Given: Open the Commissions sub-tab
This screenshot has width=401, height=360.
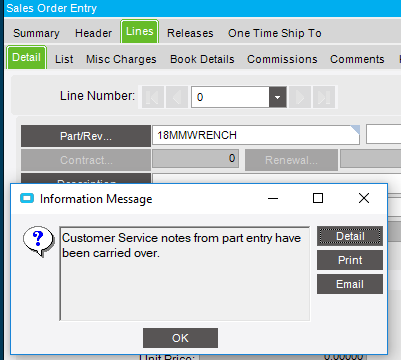Looking at the screenshot, I should click(282, 59).
